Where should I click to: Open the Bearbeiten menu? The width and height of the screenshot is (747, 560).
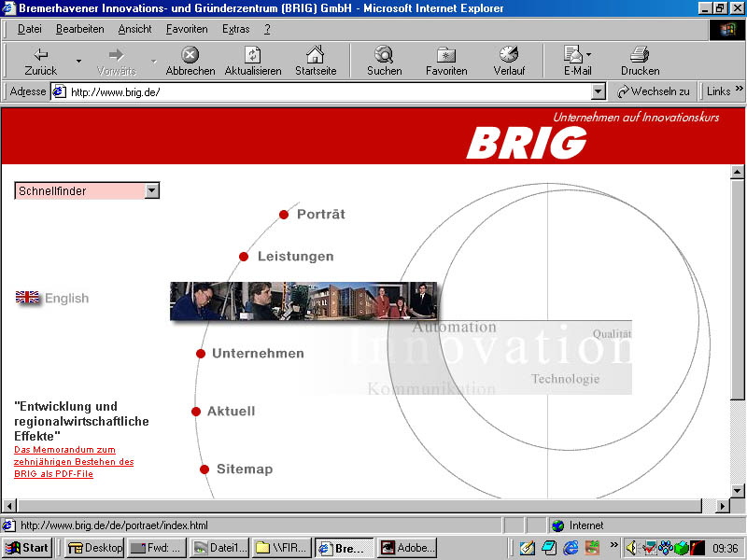coord(80,29)
